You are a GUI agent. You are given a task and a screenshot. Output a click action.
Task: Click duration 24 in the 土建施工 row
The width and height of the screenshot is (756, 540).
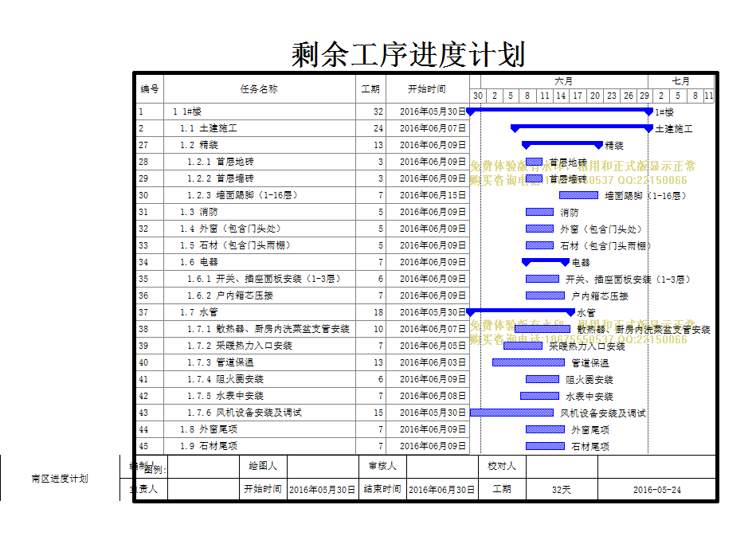coord(378,128)
